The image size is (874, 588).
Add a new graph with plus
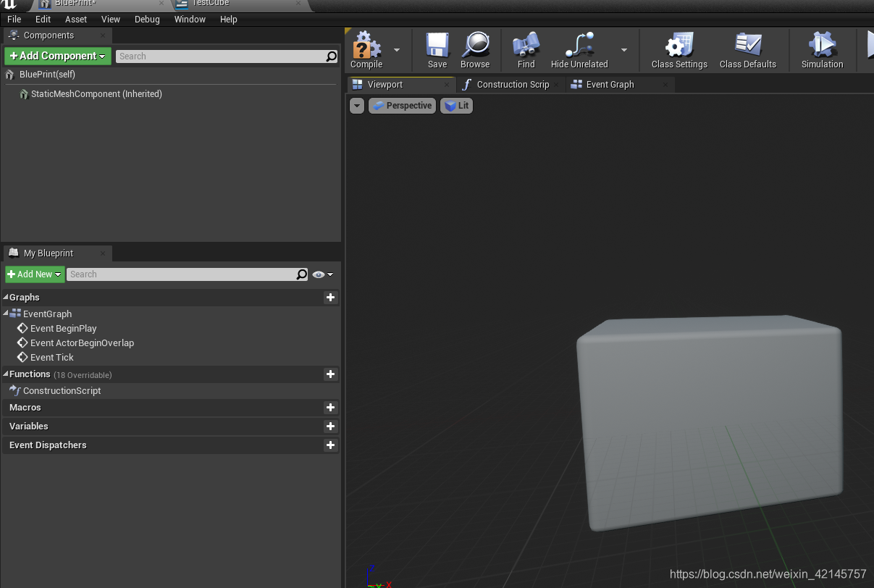331,298
